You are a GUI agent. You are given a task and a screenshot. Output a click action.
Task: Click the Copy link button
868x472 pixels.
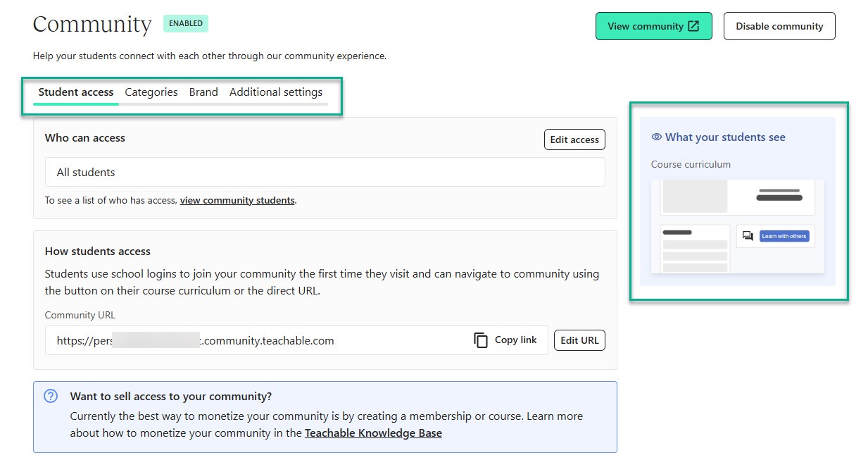click(x=505, y=340)
